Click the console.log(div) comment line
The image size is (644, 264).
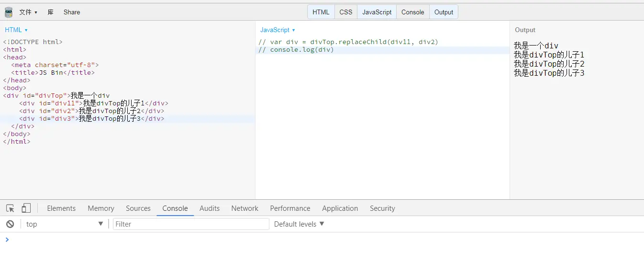(296, 50)
